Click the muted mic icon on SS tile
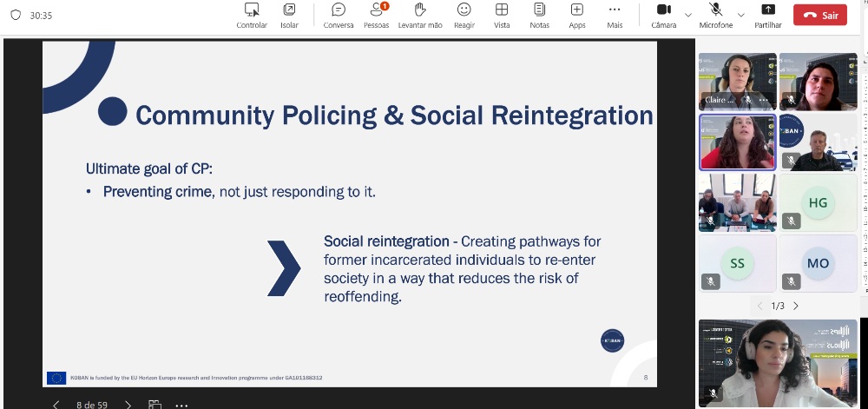Image resolution: width=868 pixels, height=409 pixels. (711, 281)
